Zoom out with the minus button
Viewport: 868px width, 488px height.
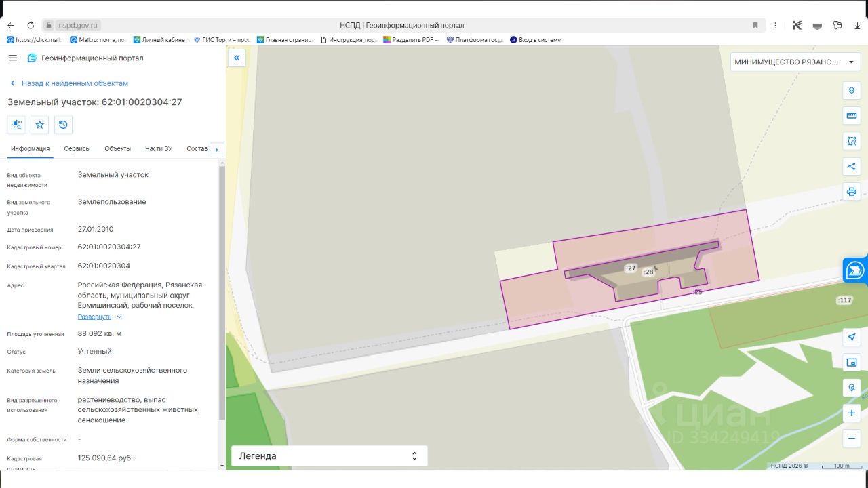(852, 439)
